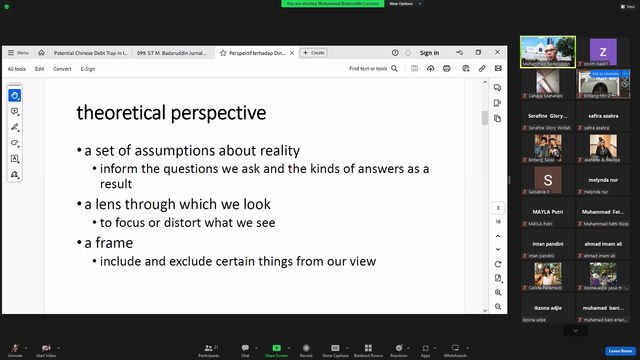Go to previous page with up arrow
The image size is (640, 360).
coord(498,236)
